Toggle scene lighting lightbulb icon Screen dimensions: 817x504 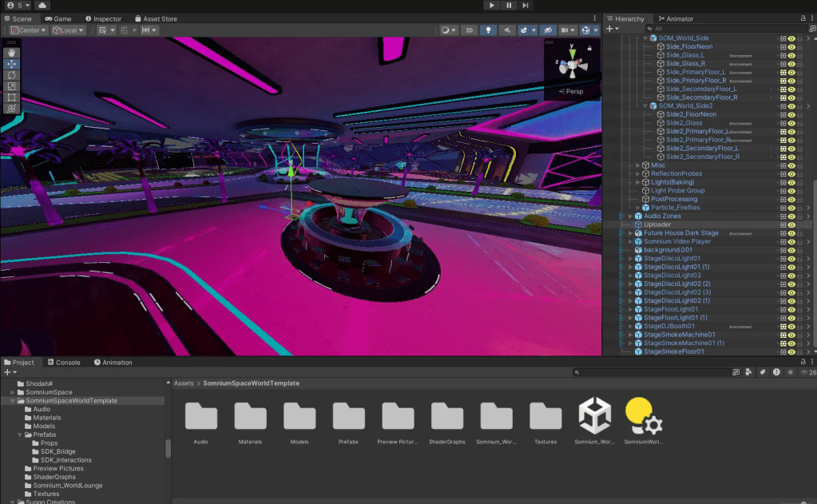(x=489, y=30)
